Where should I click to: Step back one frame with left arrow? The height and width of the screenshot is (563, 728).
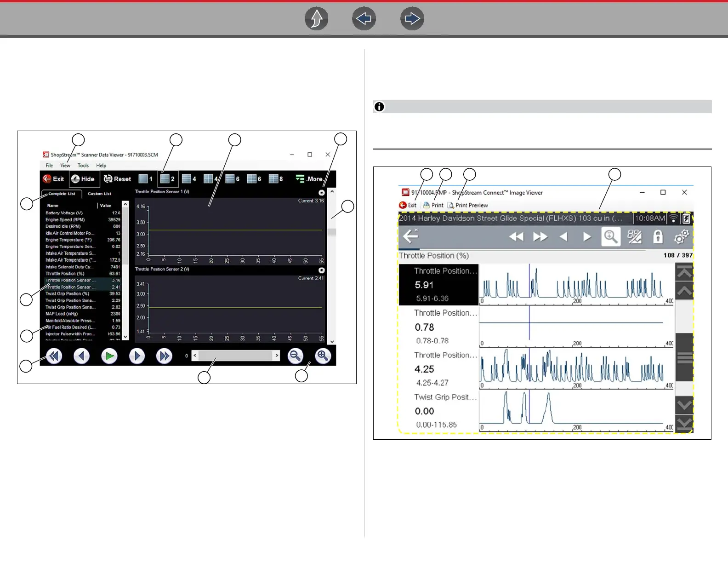[82, 356]
